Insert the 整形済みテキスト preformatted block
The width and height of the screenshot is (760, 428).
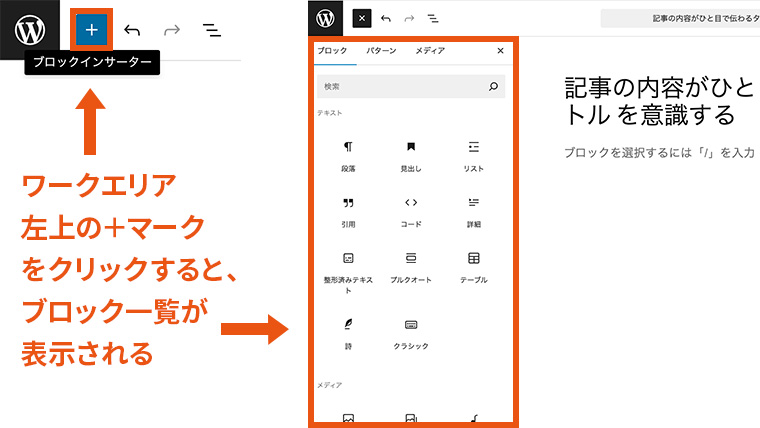tap(348, 272)
